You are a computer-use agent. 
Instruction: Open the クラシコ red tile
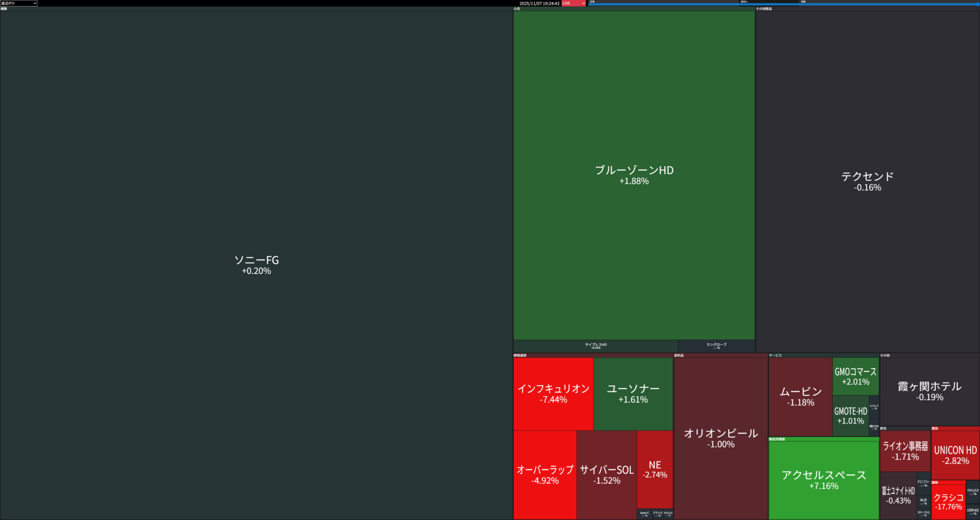(948, 501)
